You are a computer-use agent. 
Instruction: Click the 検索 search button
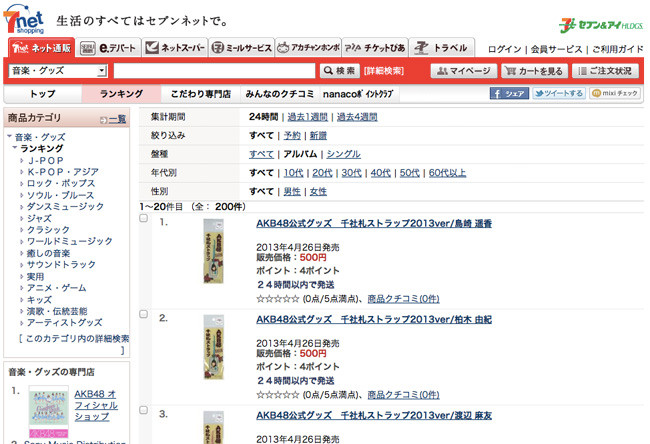(340, 71)
